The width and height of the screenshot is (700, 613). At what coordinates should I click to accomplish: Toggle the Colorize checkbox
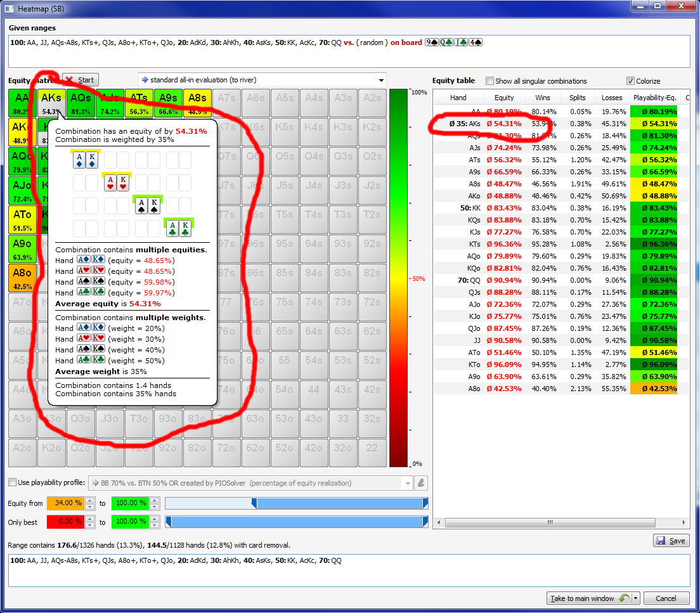[630, 81]
